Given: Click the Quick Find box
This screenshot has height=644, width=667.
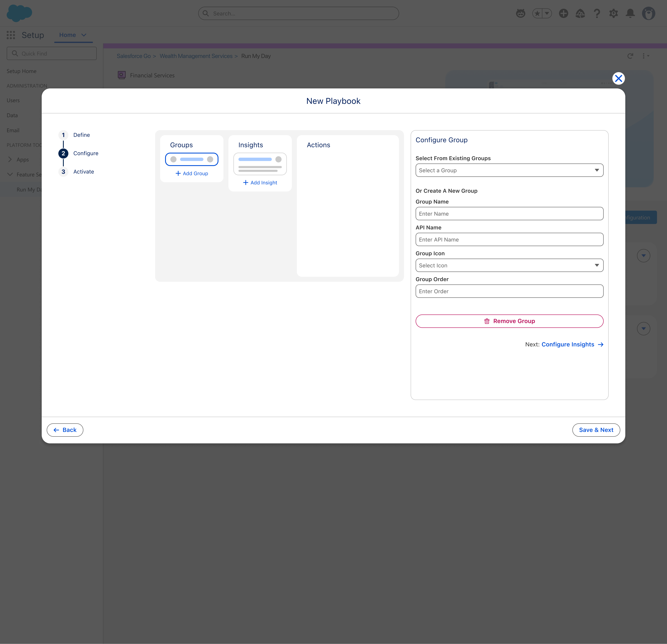Looking at the screenshot, I should (52, 53).
